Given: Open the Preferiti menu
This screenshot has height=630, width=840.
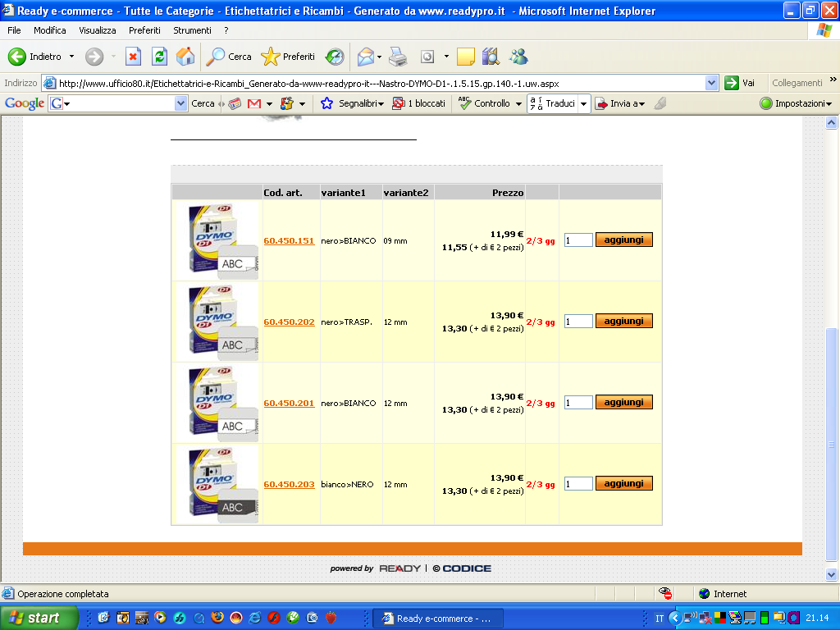Looking at the screenshot, I should click(x=144, y=30).
